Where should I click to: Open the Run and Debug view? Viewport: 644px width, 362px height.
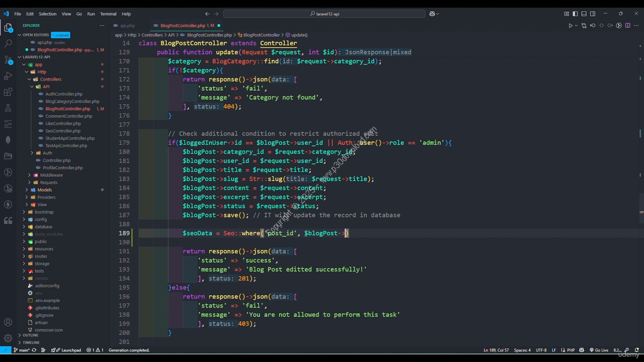click(8, 76)
